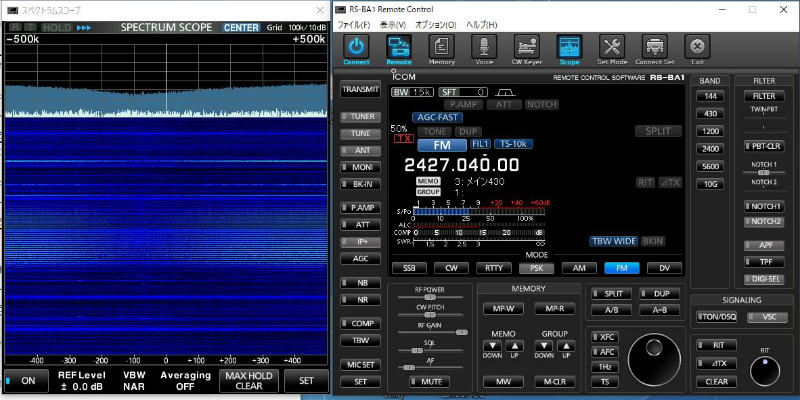Screen dimensions: 800x400
Task: Click the MP-W memory button
Action: (503, 309)
